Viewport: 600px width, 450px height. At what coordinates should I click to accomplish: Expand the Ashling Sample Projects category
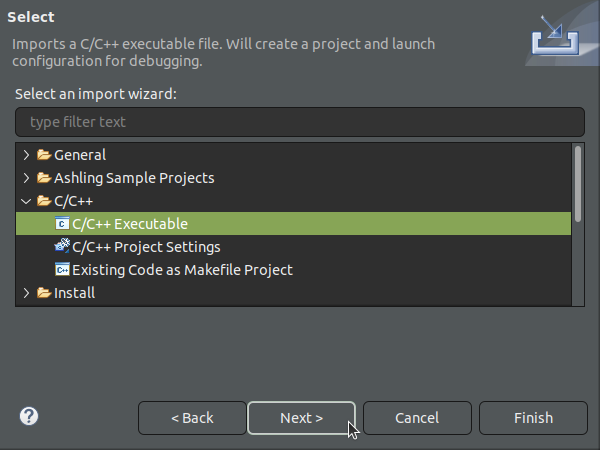tap(27, 178)
